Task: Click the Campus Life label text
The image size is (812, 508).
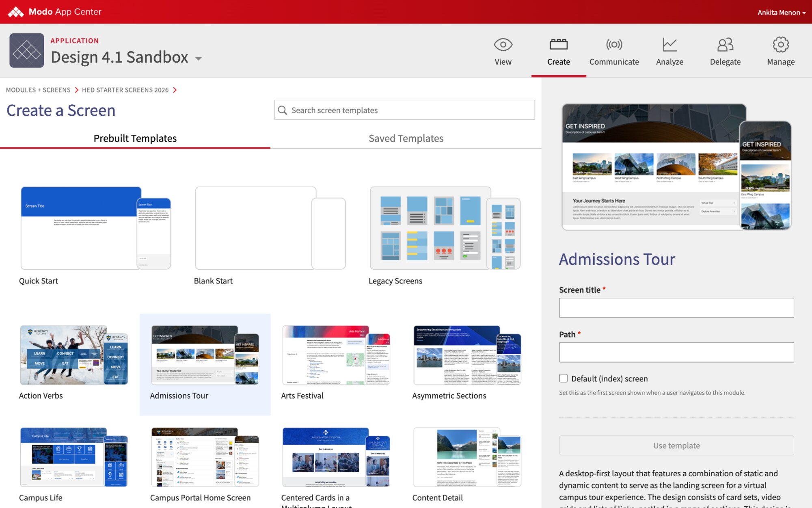Action: [x=41, y=497]
